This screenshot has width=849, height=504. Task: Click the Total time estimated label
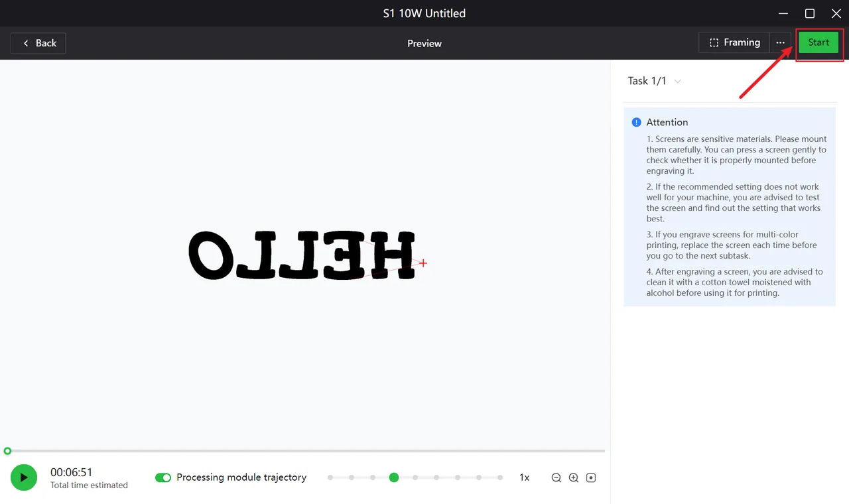click(x=89, y=485)
